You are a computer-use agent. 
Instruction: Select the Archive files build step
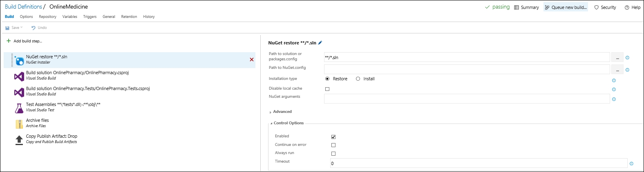click(130, 123)
